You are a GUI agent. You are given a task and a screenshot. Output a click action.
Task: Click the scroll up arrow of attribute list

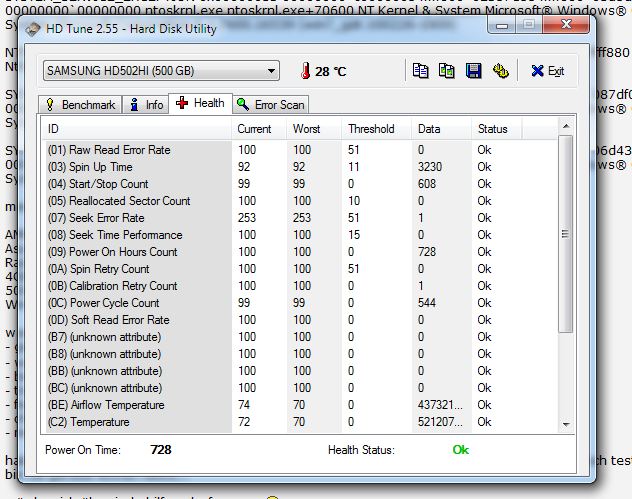566,126
